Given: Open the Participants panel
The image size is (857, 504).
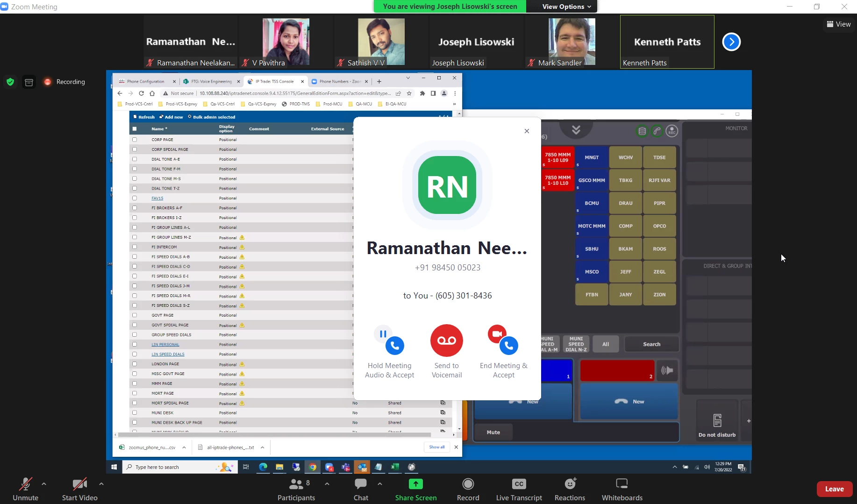Looking at the screenshot, I should tap(296, 489).
